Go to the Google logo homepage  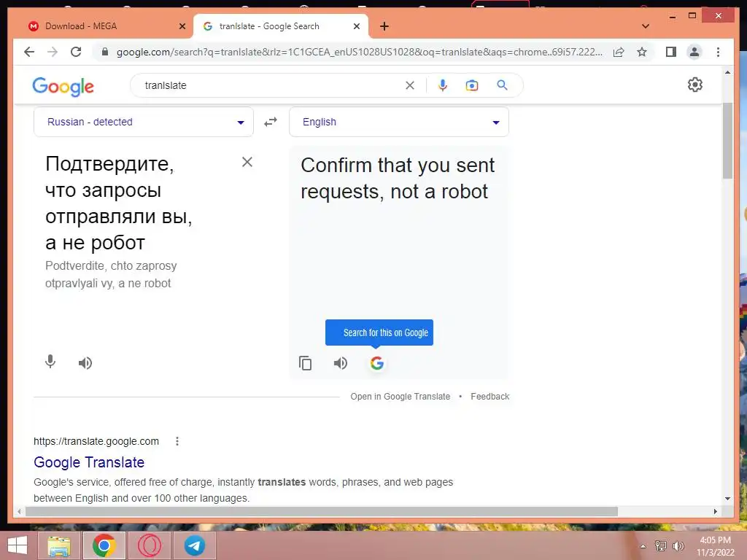63,86
